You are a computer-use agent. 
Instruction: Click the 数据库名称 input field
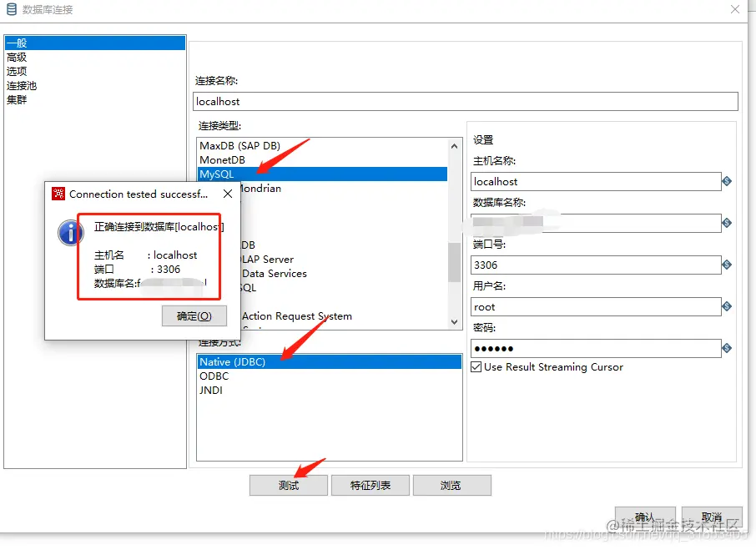596,223
